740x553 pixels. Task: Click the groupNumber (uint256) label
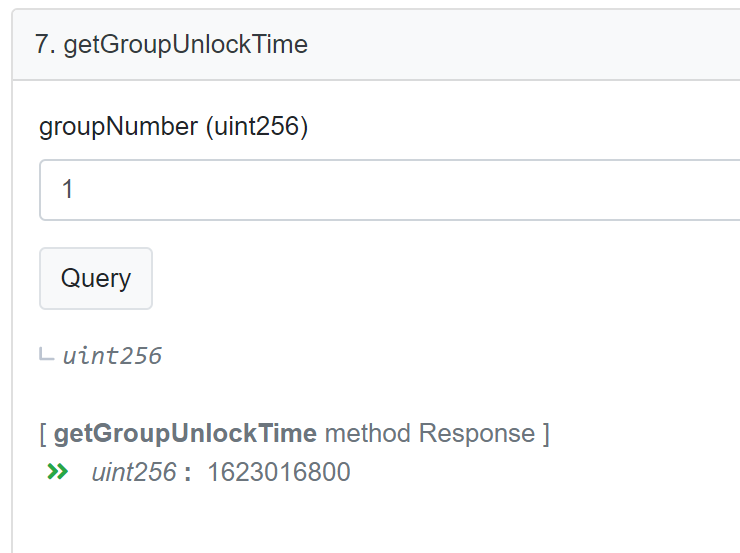(174, 126)
